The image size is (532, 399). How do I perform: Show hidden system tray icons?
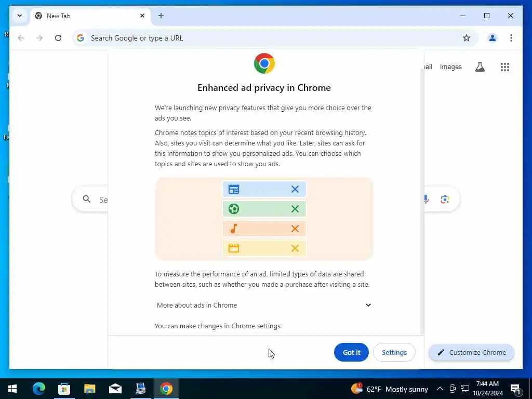[440, 389]
